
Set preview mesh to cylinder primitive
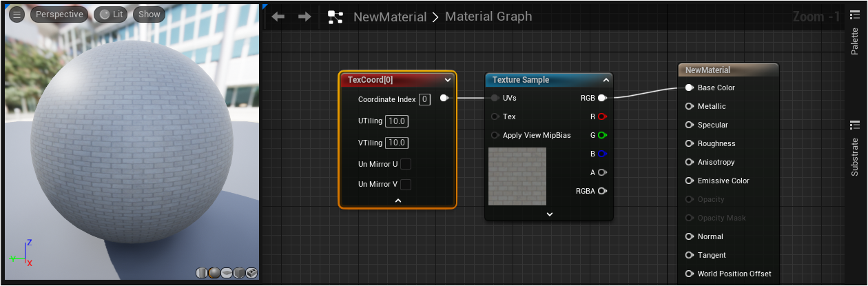coord(201,273)
